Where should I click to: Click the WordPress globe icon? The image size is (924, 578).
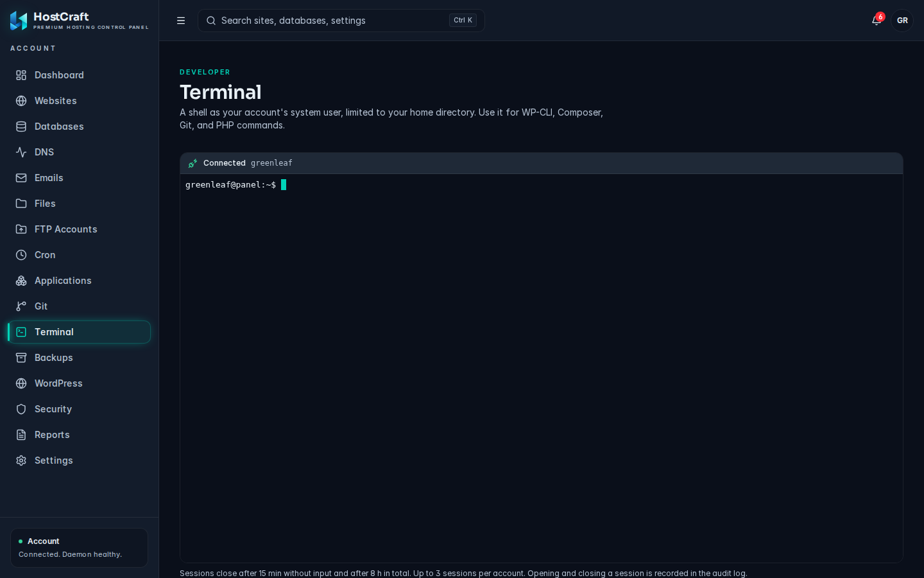point(21,383)
